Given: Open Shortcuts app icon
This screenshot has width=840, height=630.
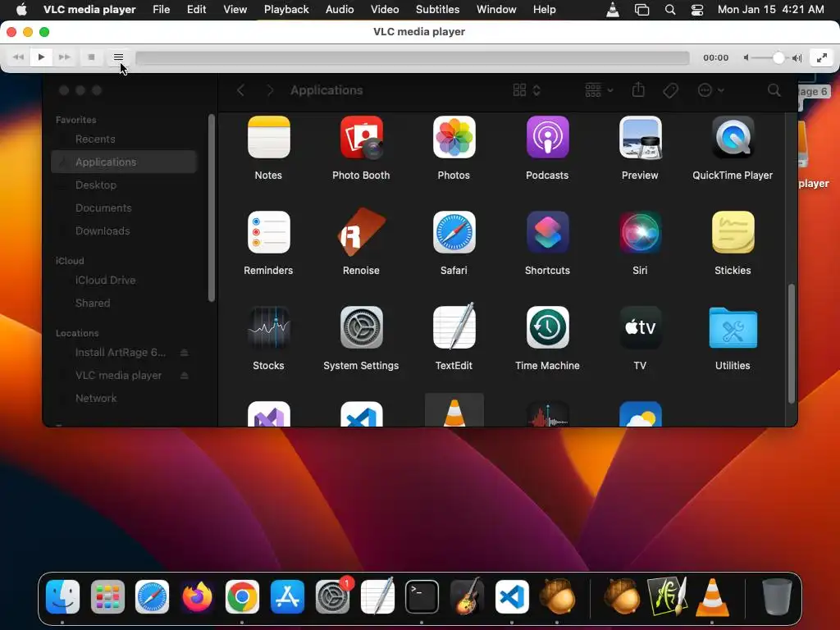Looking at the screenshot, I should pyautogui.click(x=547, y=232).
